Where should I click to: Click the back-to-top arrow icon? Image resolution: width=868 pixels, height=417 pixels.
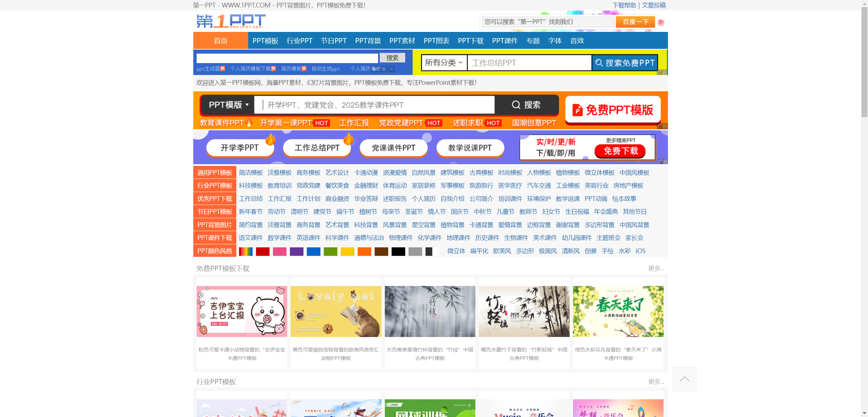point(685,379)
